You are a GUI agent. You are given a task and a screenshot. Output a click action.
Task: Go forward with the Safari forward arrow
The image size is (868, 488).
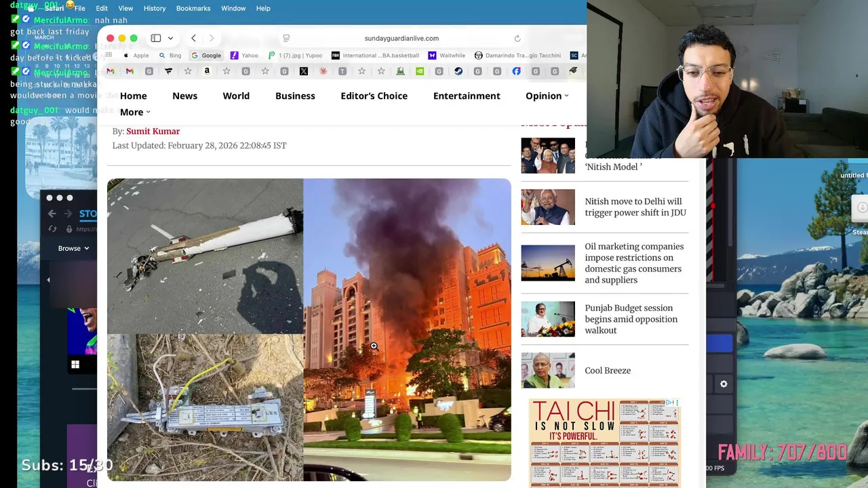pos(212,39)
